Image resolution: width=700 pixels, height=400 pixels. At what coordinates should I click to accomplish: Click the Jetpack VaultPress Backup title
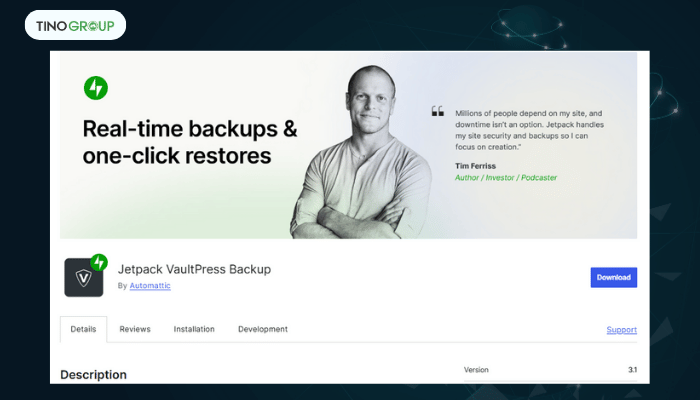coord(194,269)
